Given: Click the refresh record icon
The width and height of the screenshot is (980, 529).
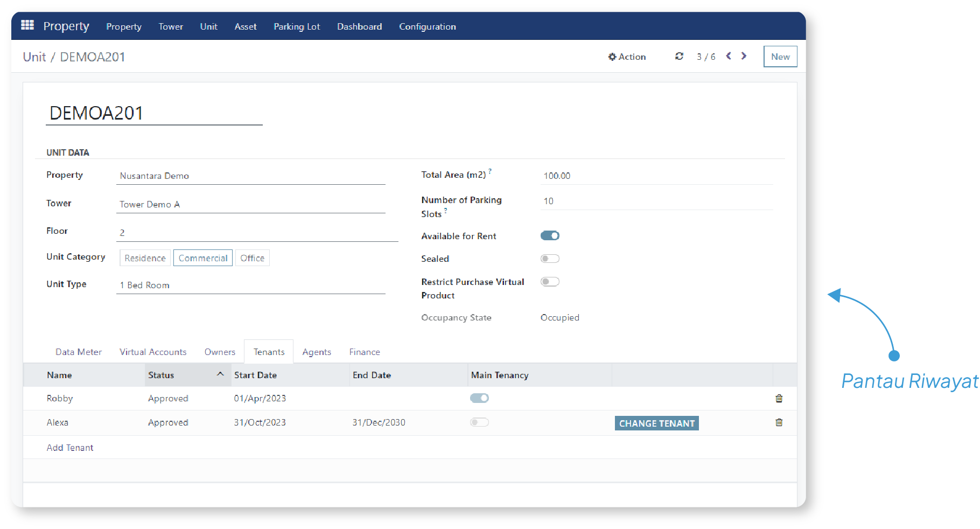Looking at the screenshot, I should coord(679,57).
